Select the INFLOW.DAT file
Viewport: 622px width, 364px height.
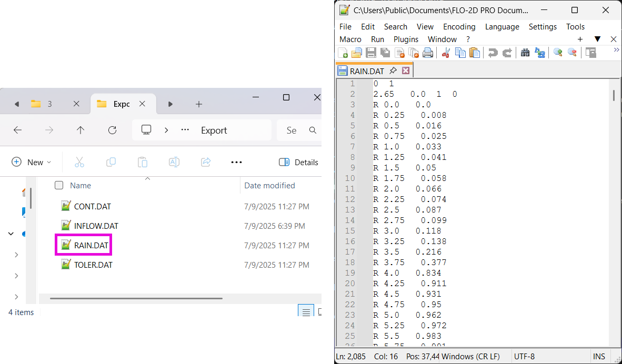point(96,226)
